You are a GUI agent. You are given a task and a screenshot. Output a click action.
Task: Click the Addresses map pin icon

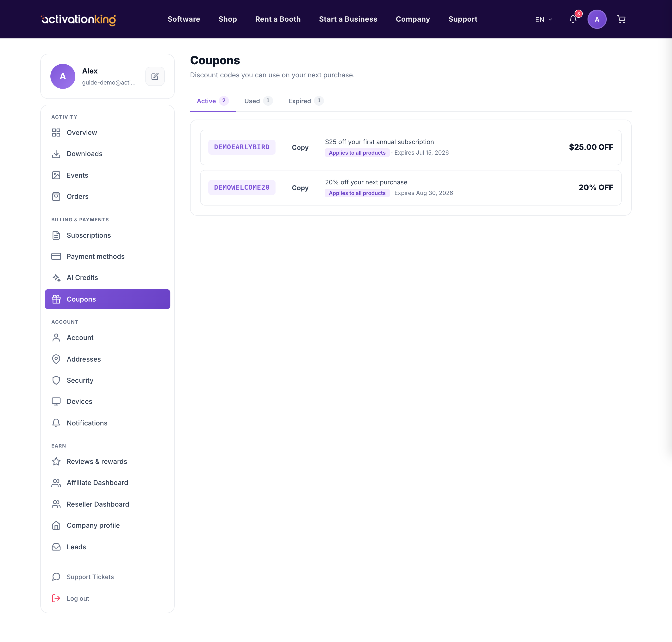56,359
